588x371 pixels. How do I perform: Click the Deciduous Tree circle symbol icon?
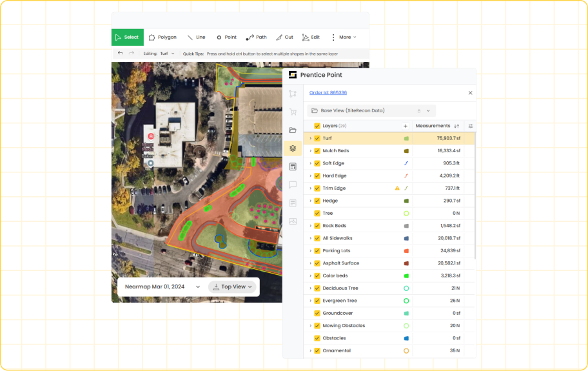tap(406, 288)
